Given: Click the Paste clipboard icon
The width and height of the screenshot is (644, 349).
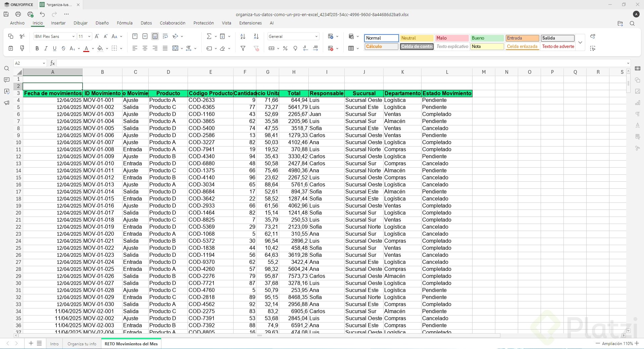Looking at the screenshot, I should click(x=11, y=48).
